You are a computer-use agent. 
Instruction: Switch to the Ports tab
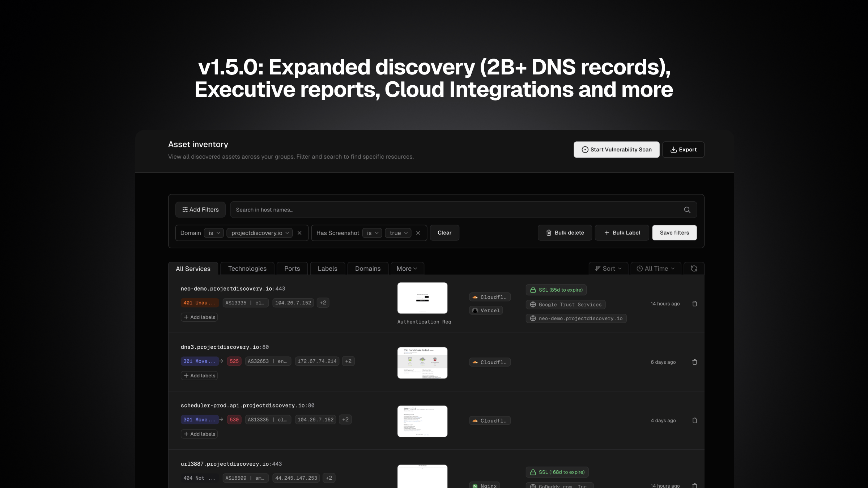[x=292, y=269]
